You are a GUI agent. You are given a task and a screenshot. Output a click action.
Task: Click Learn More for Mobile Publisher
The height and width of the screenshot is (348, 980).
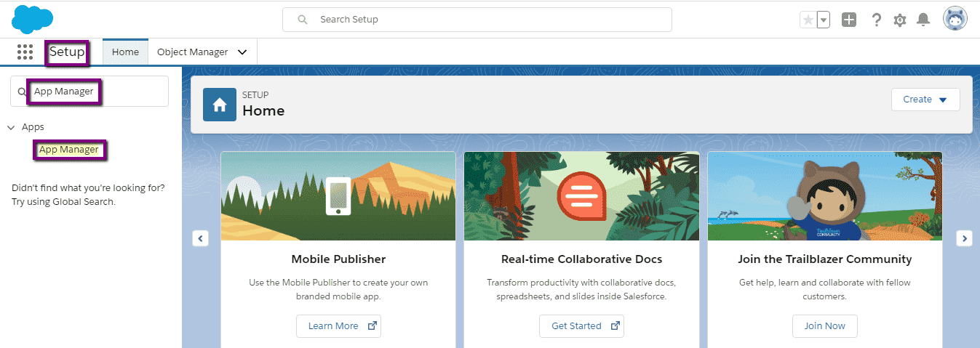click(x=338, y=326)
